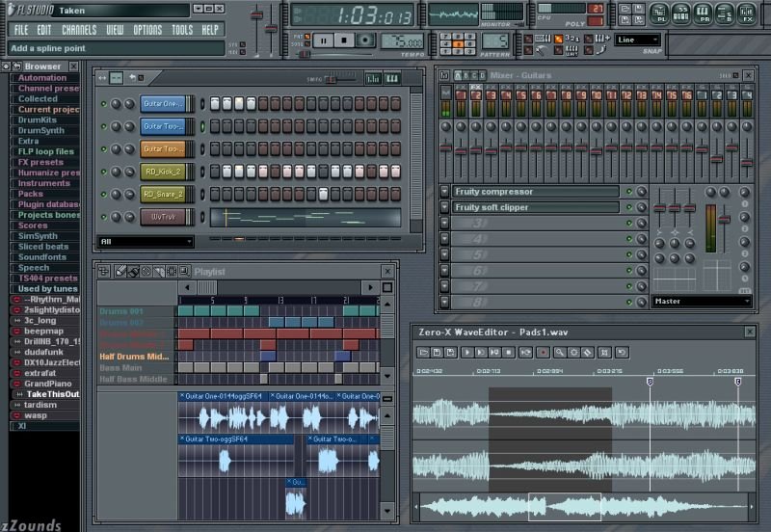Open the Playlist window via PL button

pyautogui.click(x=658, y=13)
